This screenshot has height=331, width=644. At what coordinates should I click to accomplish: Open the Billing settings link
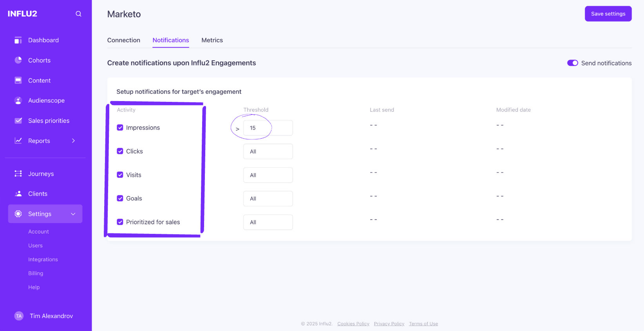[x=36, y=273]
